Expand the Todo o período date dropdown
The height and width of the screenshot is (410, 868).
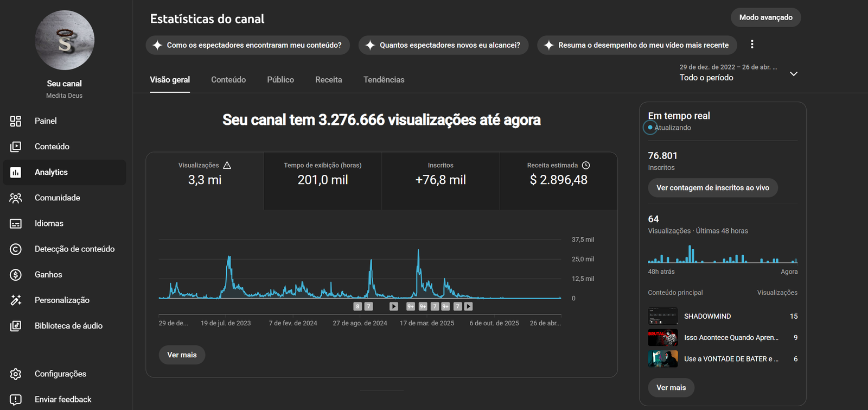click(x=793, y=74)
